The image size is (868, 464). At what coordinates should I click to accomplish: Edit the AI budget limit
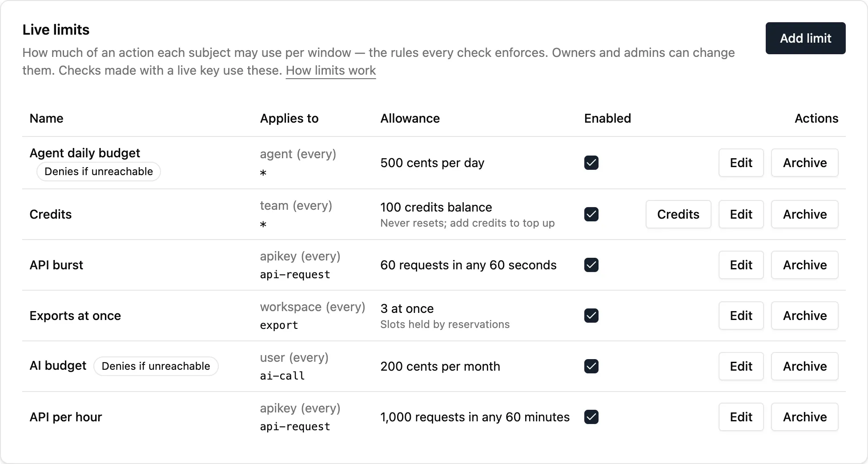pos(741,366)
